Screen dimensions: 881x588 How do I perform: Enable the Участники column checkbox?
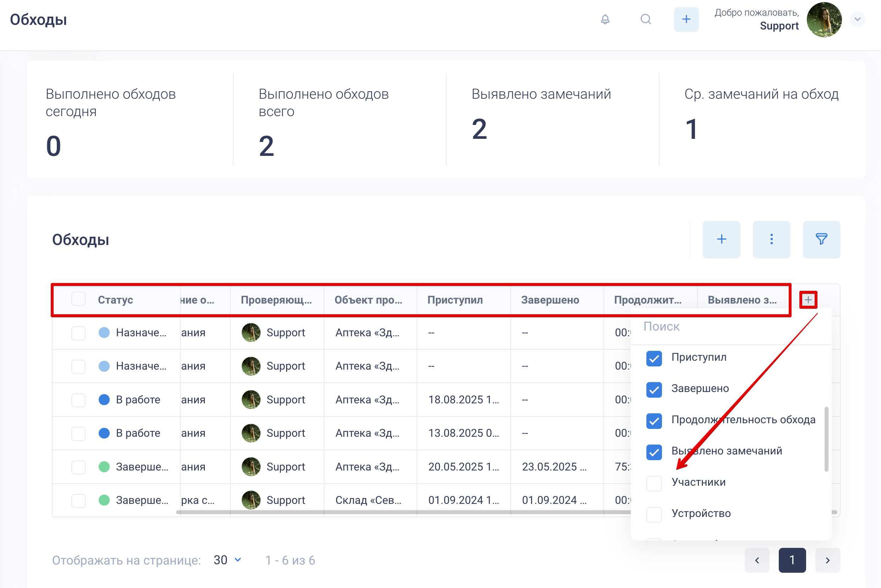click(x=653, y=483)
